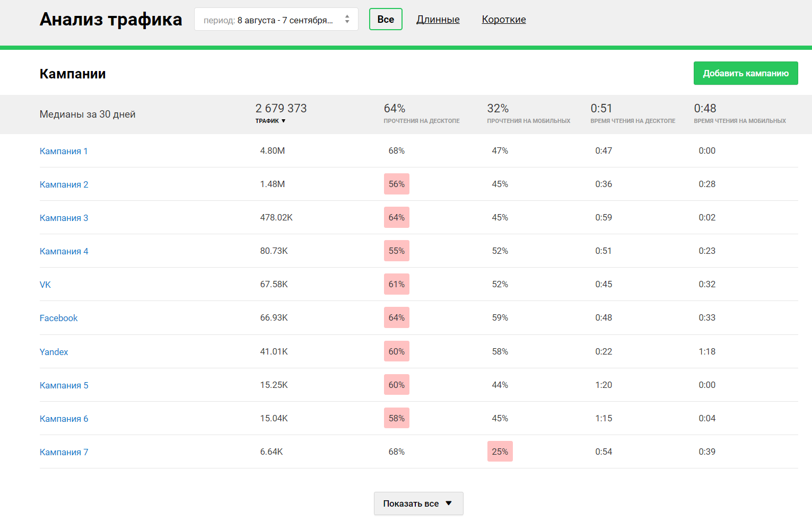Switch to the 'Короткие' filter
Screen dimensions: 812x522
pyautogui.click(x=503, y=20)
